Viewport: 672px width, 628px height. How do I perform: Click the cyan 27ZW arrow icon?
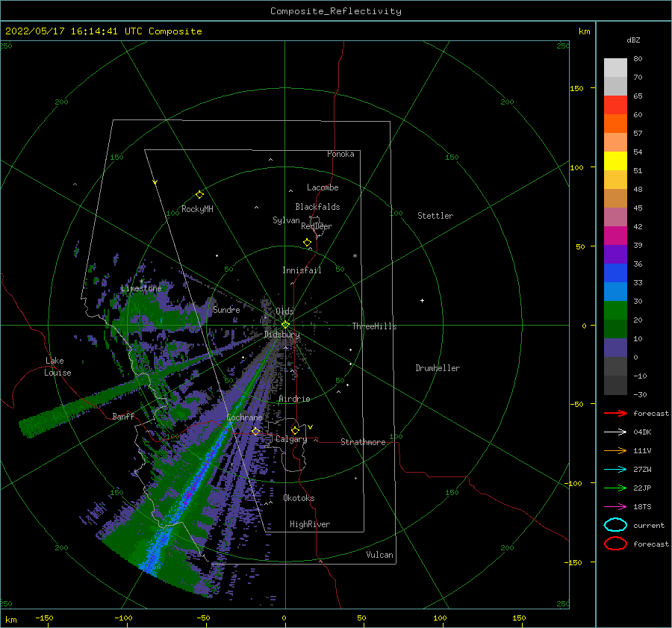coord(615,470)
